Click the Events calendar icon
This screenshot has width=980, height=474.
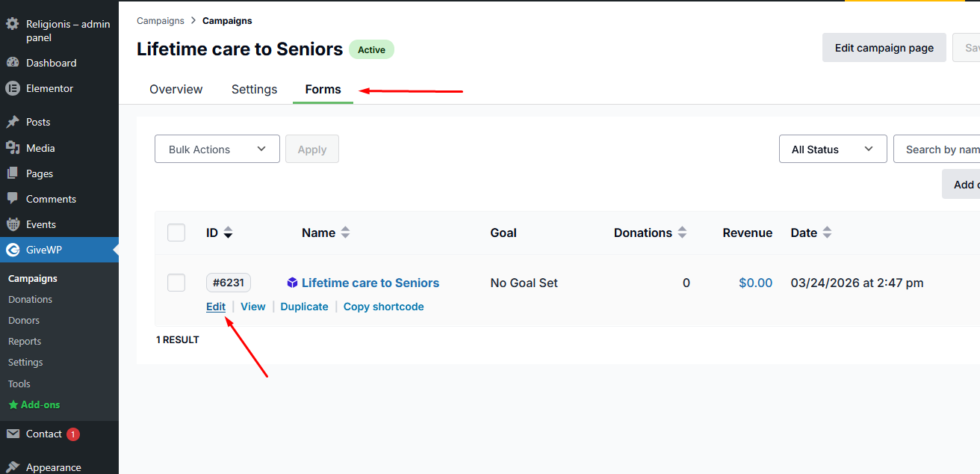[12, 224]
